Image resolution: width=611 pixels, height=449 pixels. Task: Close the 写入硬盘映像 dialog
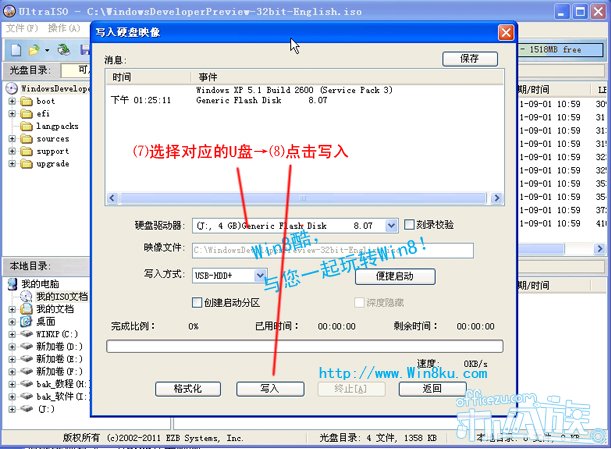506,32
